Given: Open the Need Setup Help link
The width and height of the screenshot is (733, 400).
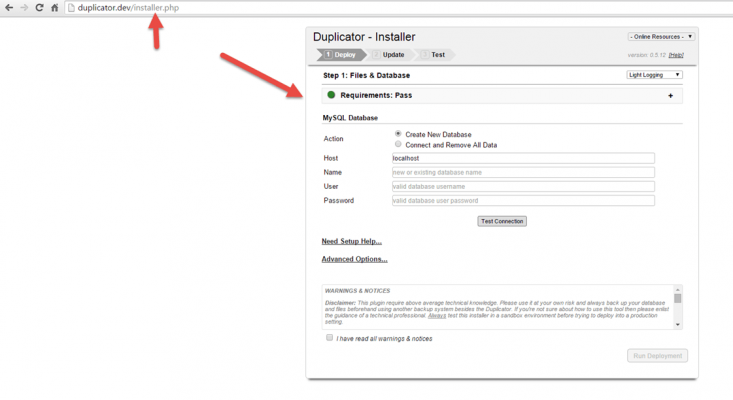Looking at the screenshot, I should [351, 242].
